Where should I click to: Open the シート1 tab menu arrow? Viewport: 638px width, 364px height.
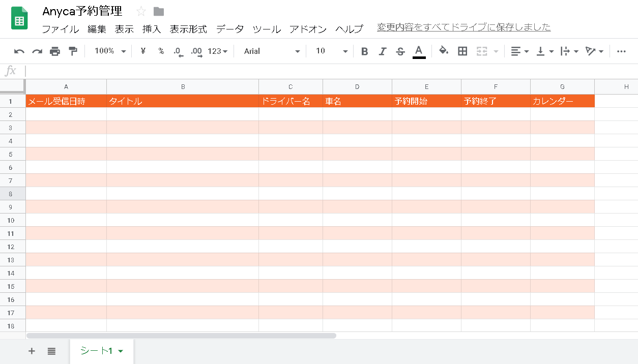point(121,351)
